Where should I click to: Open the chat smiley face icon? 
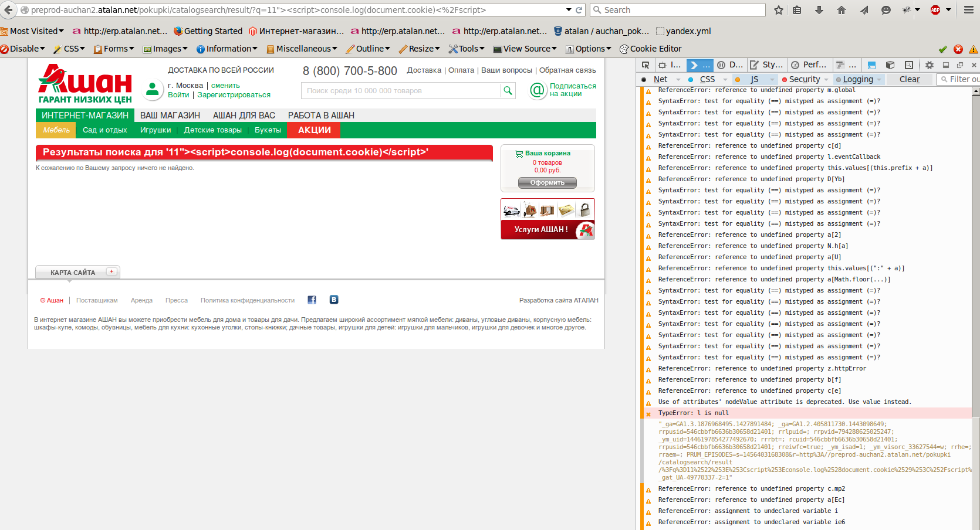click(x=886, y=10)
